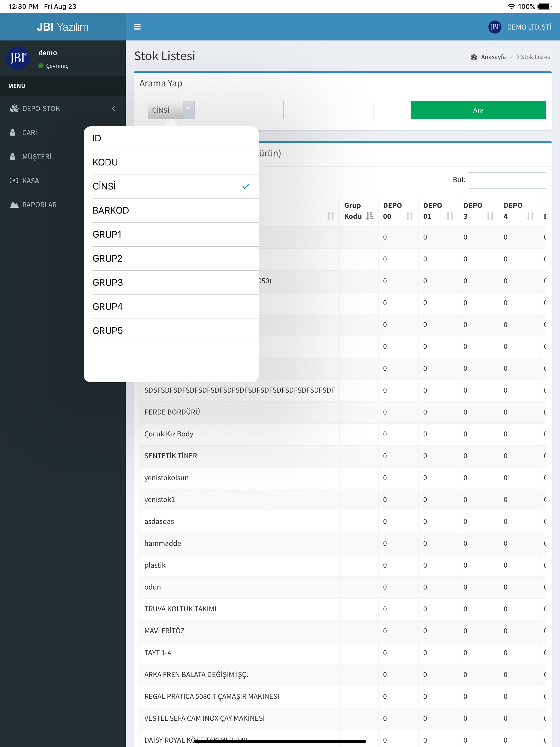560x747 pixels.
Task: Sort by the DEPO 3 column icon
Action: tap(490, 216)
